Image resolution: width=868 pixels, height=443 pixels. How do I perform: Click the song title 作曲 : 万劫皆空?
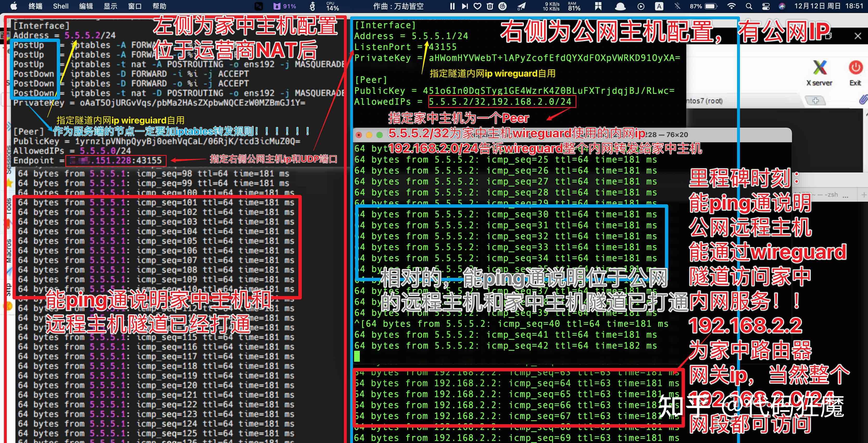point(398,6)
